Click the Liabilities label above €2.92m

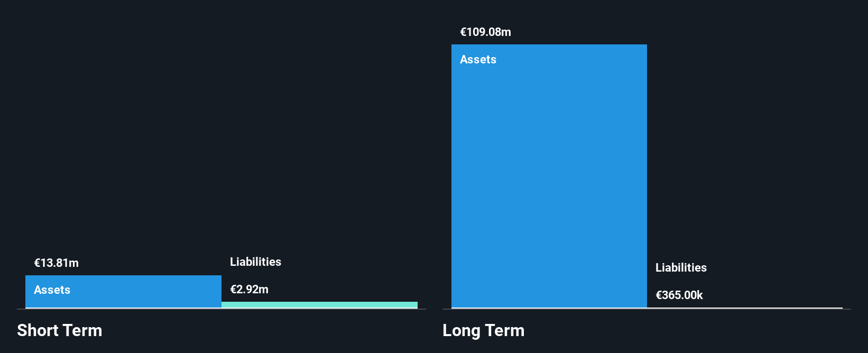(x=255, y=262)
